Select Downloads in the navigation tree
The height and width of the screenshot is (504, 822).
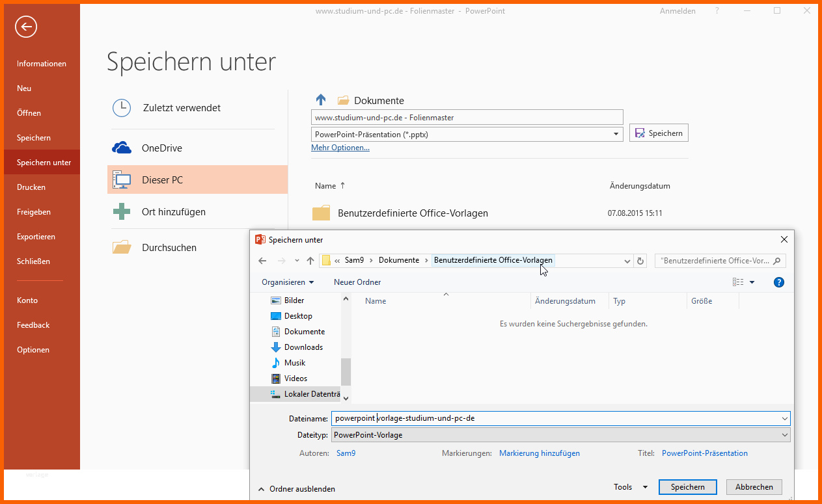point(303,347)
